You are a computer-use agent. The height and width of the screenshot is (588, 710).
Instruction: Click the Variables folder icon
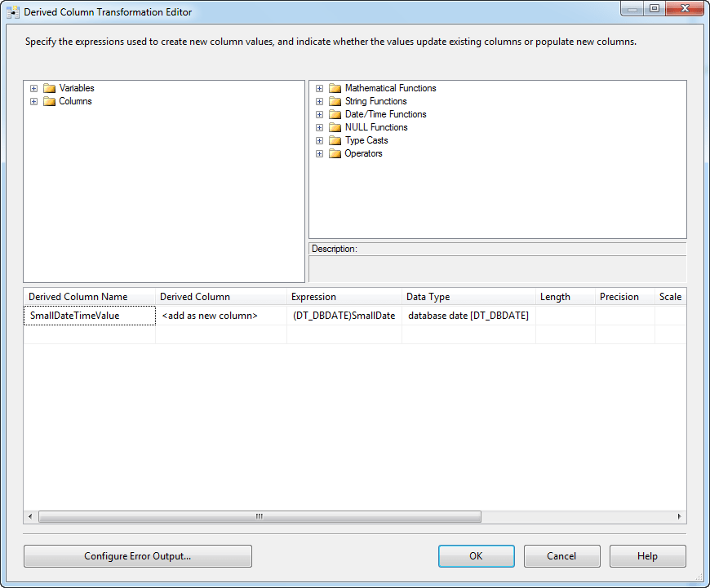(x=49, y=88)
